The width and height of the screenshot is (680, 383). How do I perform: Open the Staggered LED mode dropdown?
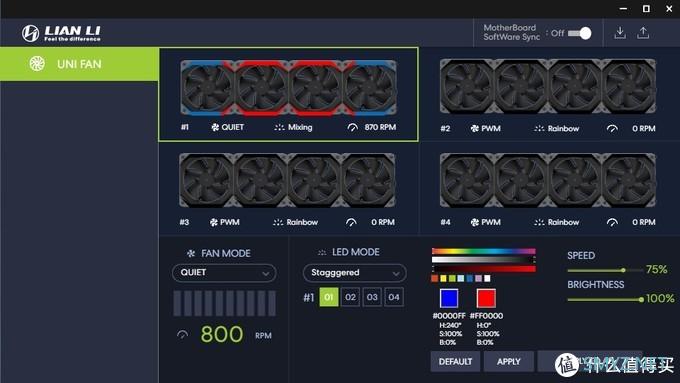(x=355, y=273)
